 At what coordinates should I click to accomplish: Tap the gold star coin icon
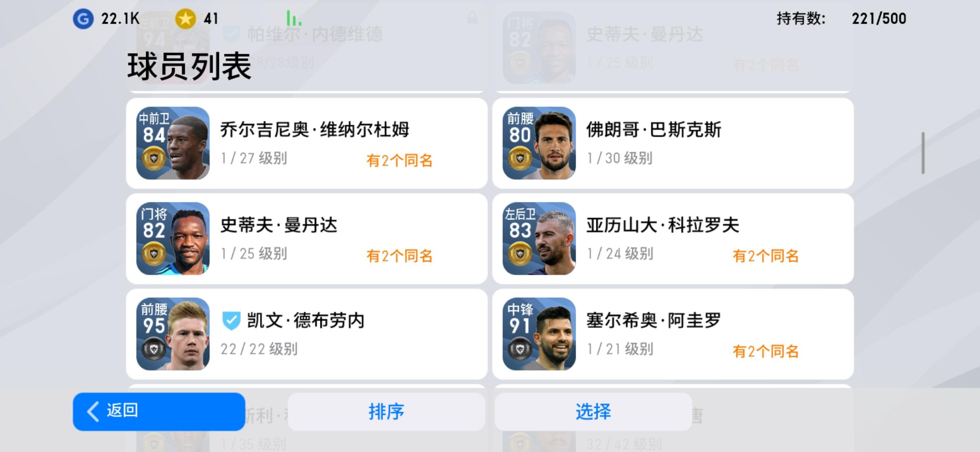point(186,19)
